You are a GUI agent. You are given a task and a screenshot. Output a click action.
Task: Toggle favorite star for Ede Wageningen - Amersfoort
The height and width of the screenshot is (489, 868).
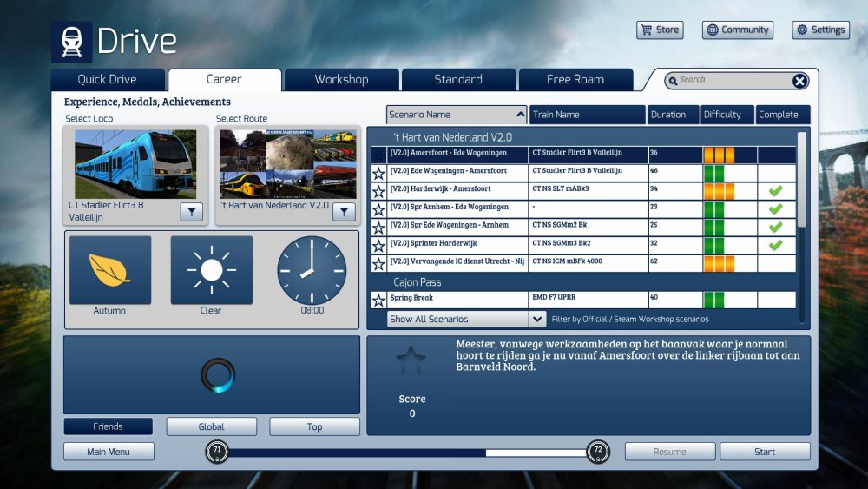[x=378, y=174]
